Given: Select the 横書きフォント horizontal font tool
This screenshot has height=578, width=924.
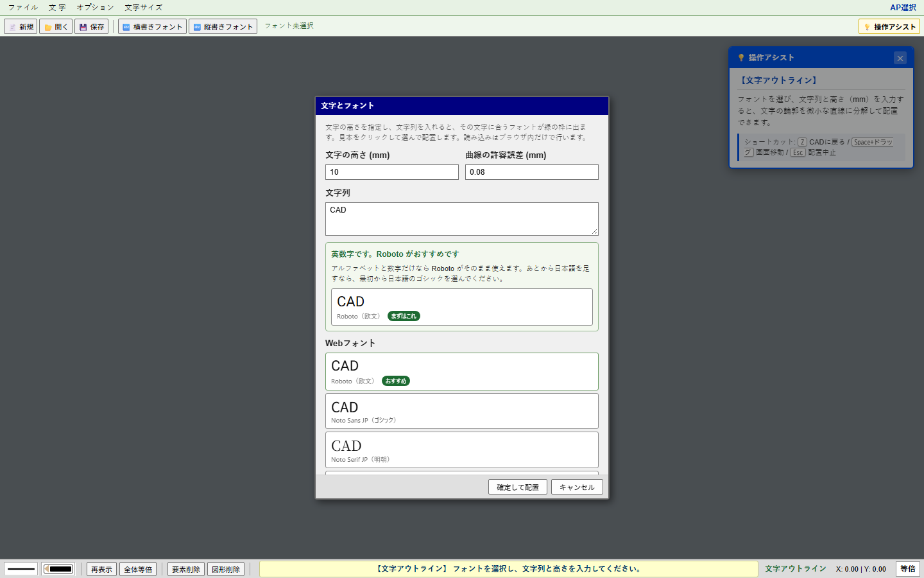Looking at the screenshot, I should pyautogui.click(x=152, y=26).
